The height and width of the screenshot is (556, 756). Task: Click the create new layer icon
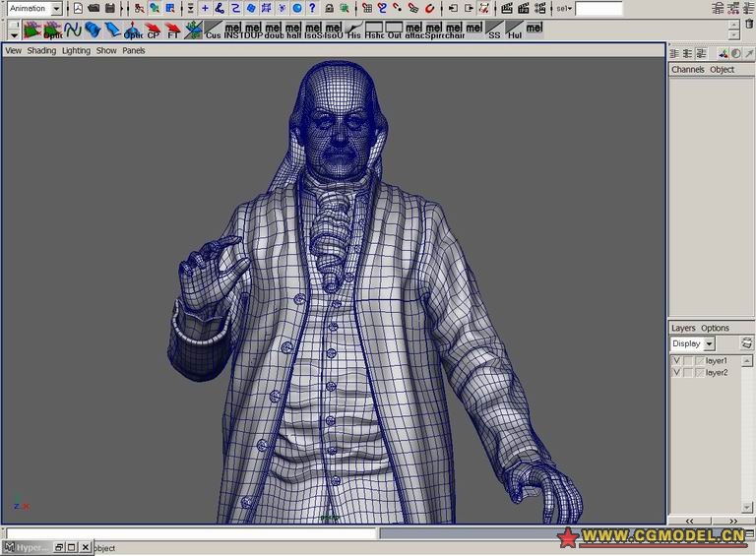click(x=747, y=343)
